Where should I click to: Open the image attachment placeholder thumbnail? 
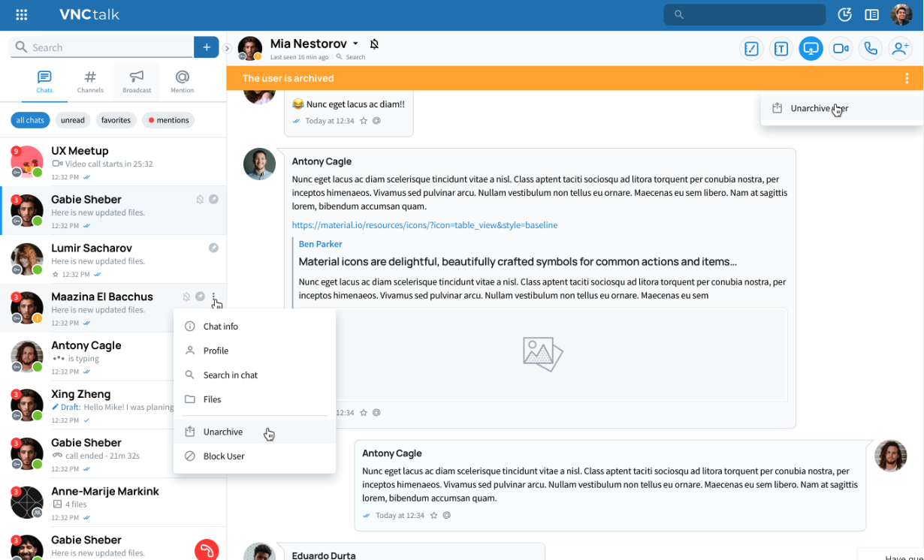pyautogui.click(x=542, y=353)
